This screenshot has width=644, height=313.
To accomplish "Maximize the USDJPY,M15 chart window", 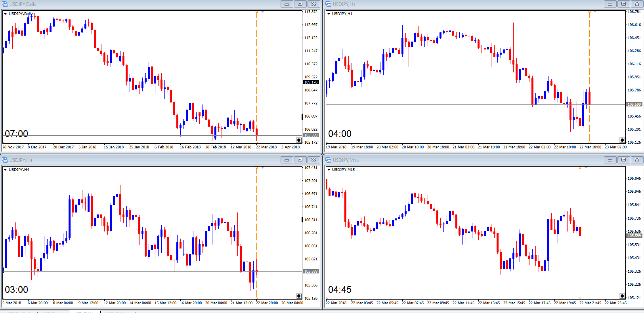I will click(x=623, y=160).
